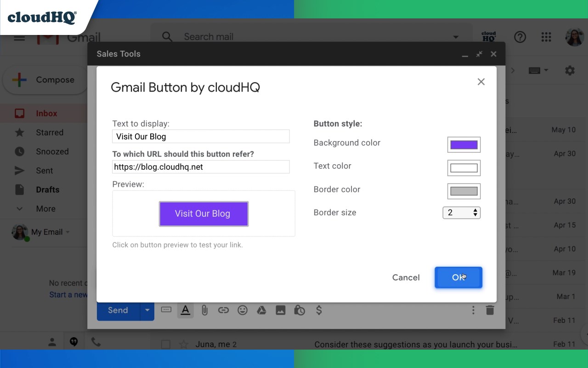Image resolution: width=588 pixels, height=368 pixels.
Task: Change the Border size stepper value
Action: [461, 213]
